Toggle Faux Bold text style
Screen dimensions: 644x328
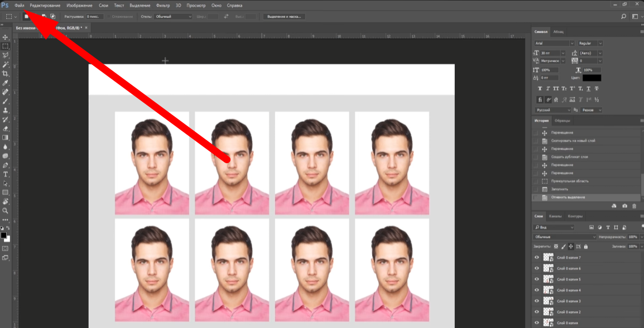pos(540,88)
